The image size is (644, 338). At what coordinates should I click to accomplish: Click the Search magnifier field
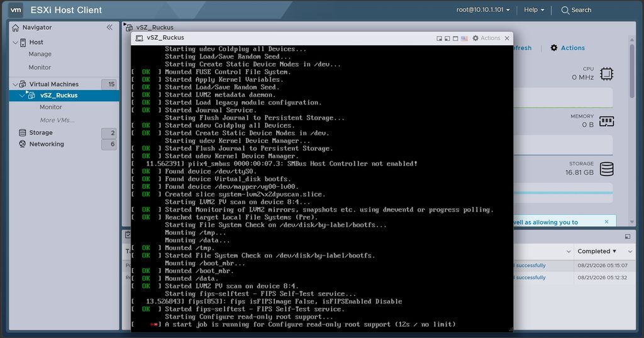(576, 10)
